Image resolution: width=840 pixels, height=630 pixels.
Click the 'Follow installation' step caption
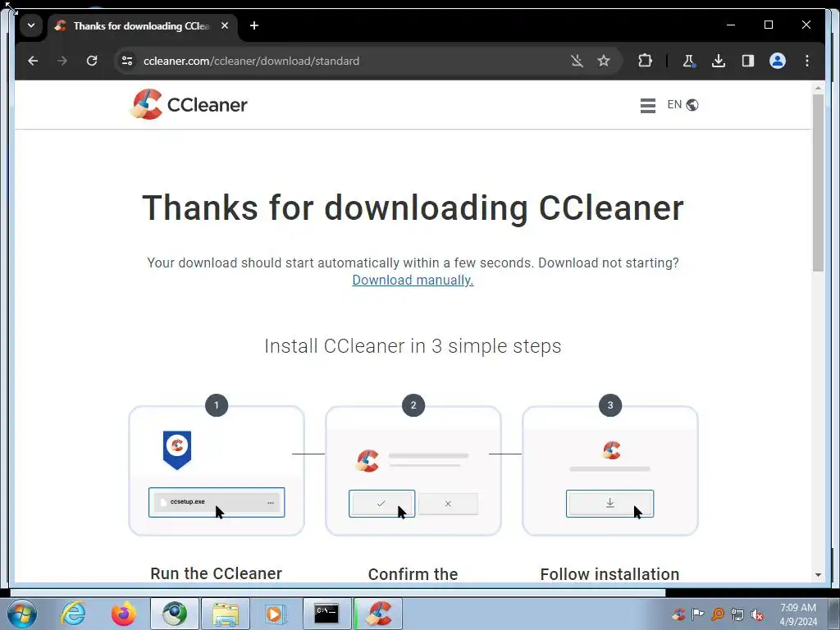tap(609, 574)
